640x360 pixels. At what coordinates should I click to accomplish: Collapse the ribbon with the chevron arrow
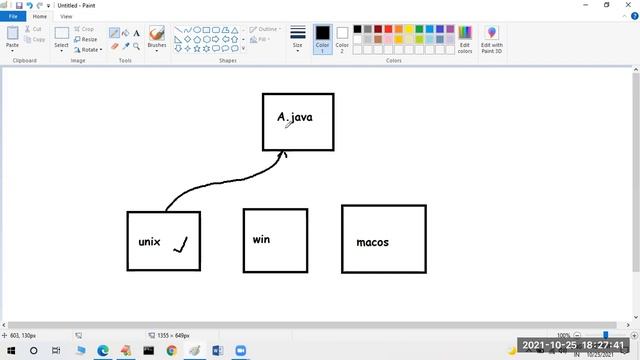624,16
